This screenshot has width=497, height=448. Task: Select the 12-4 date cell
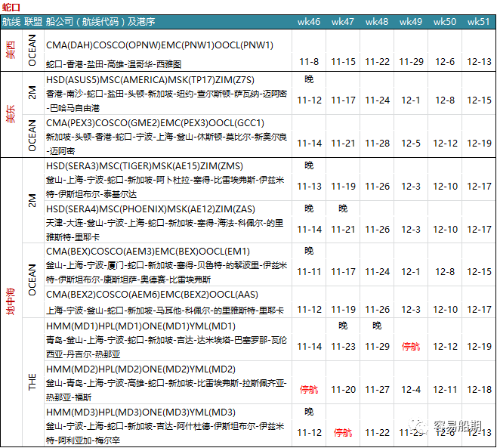pyautogui.click(x=411, y=390)
